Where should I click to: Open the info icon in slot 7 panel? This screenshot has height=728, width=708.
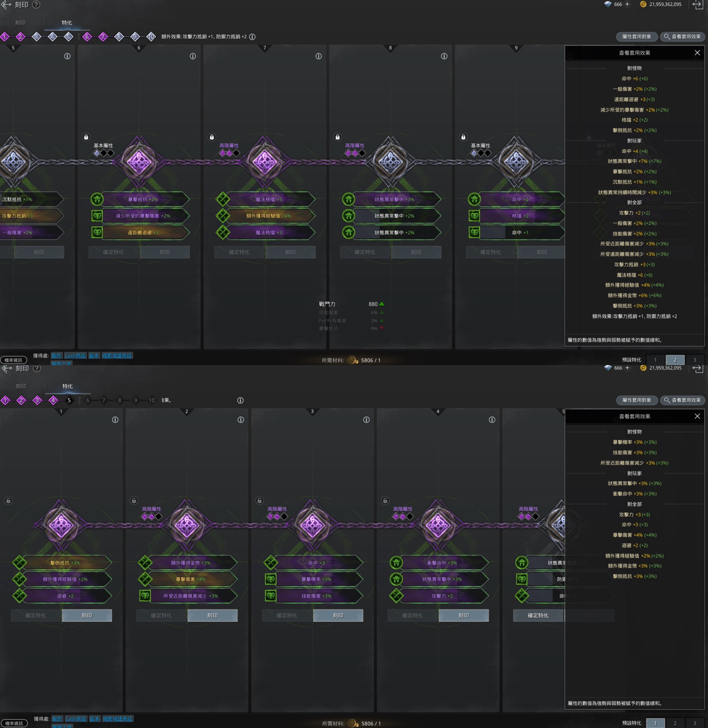pyautogui.click(x=319, y=56)
